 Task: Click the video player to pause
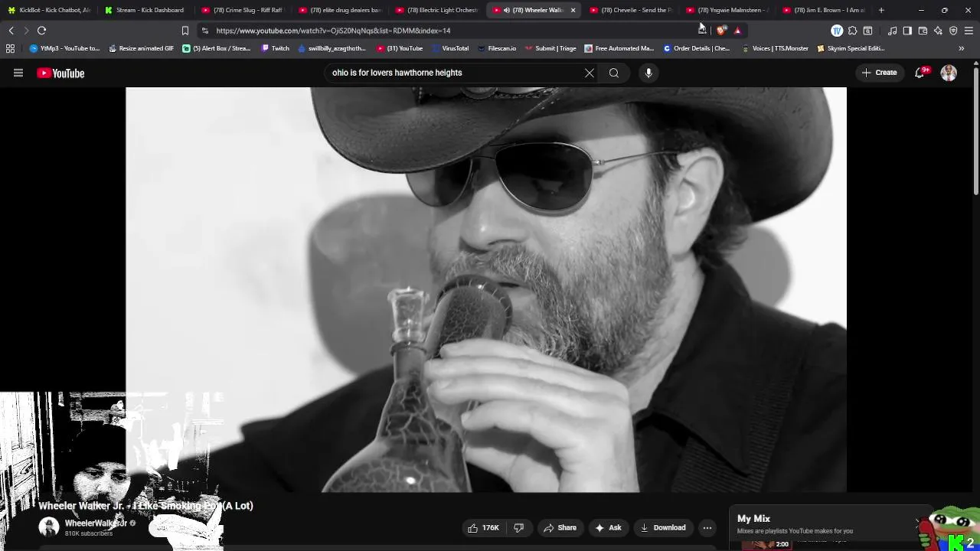(x=486, y=289)
